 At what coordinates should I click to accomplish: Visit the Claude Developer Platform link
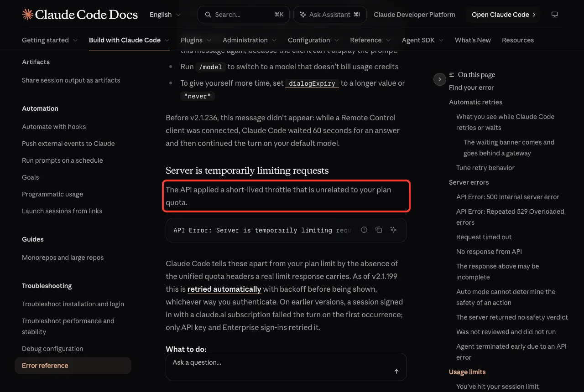pos(414,15)
